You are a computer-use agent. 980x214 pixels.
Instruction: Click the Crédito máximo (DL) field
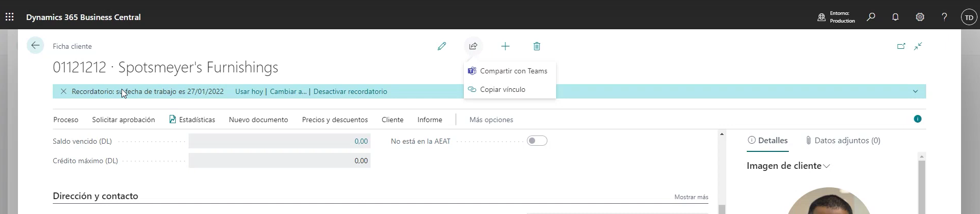(279, 161)
